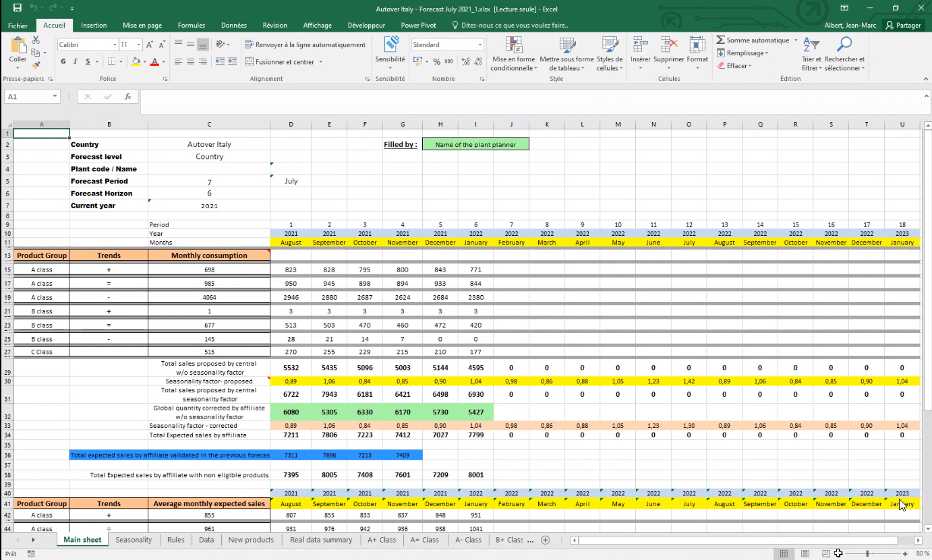Add a new sheet with plus icon

[546, 540]
